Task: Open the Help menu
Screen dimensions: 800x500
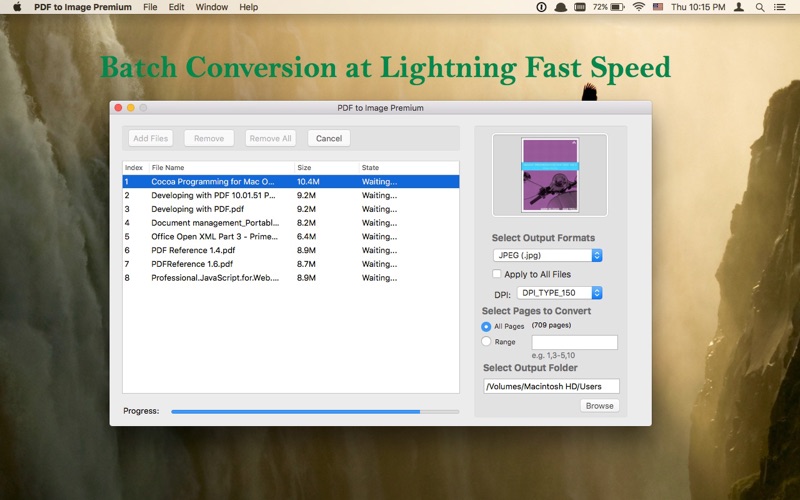Action: (248, 7)
